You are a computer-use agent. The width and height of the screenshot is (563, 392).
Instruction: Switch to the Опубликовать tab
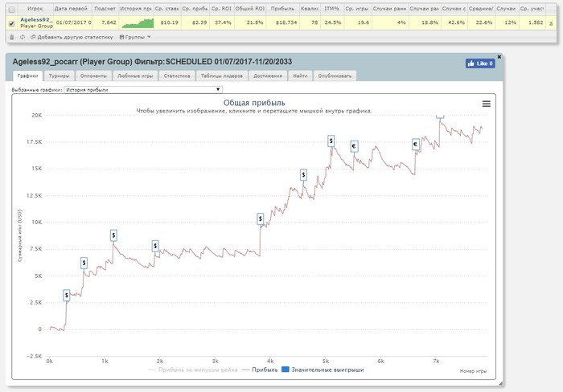[x=335, y=76]
